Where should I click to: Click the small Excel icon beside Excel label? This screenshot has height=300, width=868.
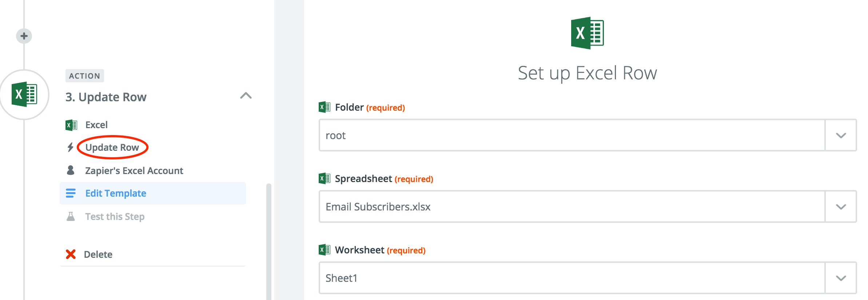71,125
